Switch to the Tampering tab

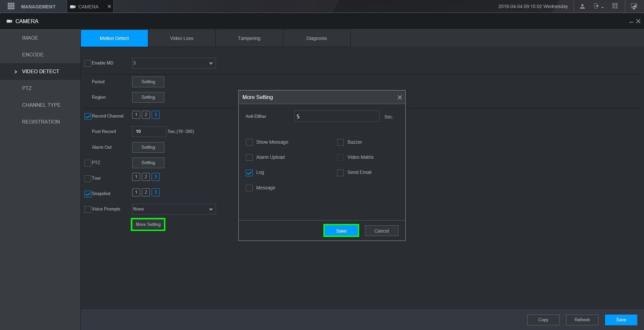(249, 38)
